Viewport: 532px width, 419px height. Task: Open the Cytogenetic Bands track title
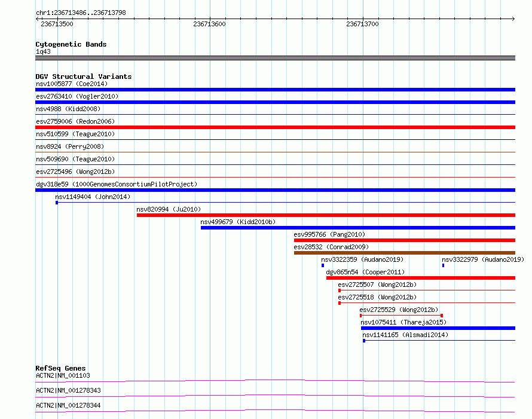[x=71, y=44]
